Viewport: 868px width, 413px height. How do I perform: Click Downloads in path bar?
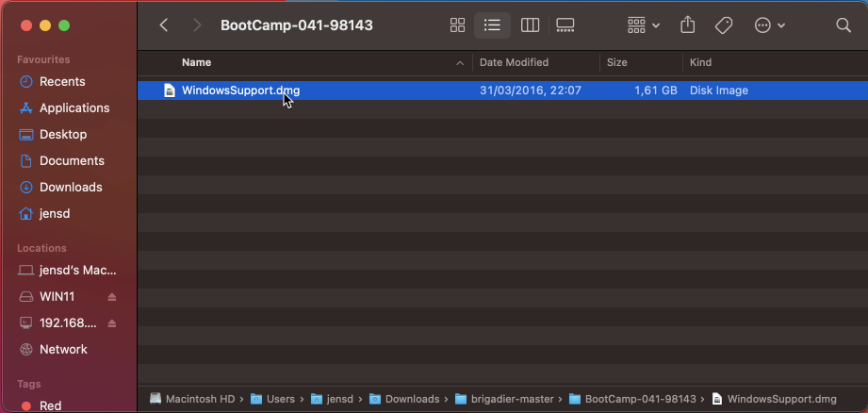[x=406, y=399]
